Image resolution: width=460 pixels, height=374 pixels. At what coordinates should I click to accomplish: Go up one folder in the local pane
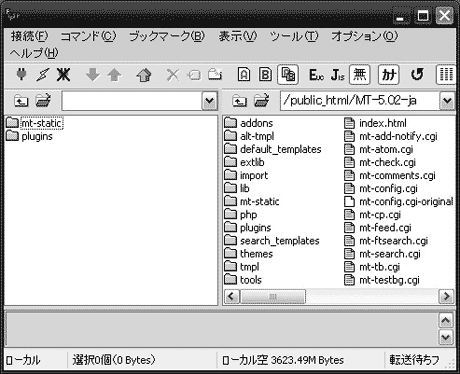21,101
